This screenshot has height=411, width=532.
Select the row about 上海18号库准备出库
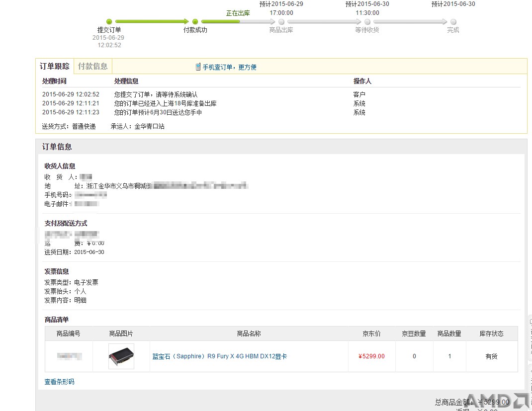(x=281, y=103)
